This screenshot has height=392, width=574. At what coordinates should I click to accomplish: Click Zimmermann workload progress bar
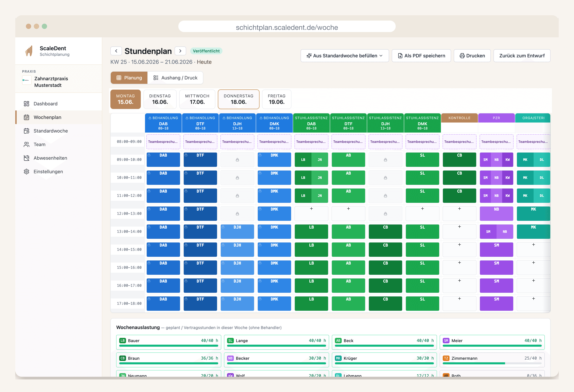[x=492, y=363]
